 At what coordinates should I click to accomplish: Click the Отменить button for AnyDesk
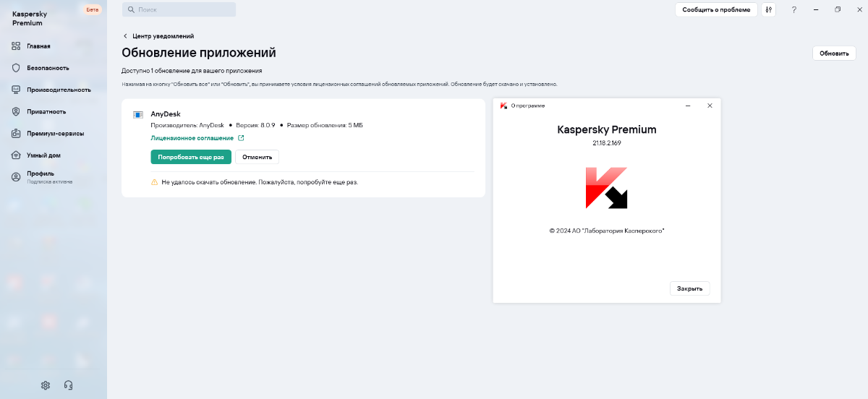click(x=257, y=157)
